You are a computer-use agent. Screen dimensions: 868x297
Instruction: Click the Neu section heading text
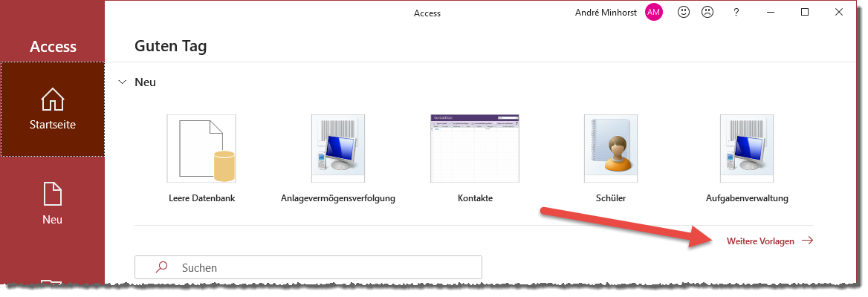click(x=145, y=82)
